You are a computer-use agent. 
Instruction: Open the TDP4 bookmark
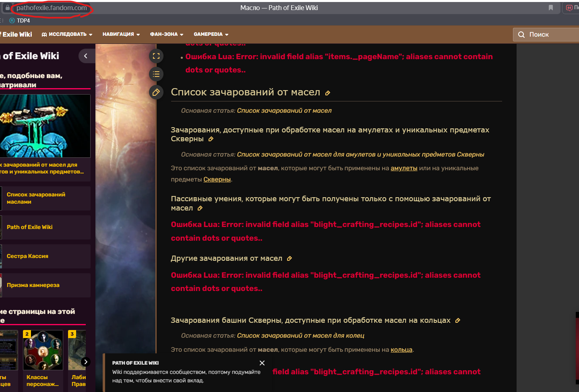pyautogui.click(x=20, y=21)
